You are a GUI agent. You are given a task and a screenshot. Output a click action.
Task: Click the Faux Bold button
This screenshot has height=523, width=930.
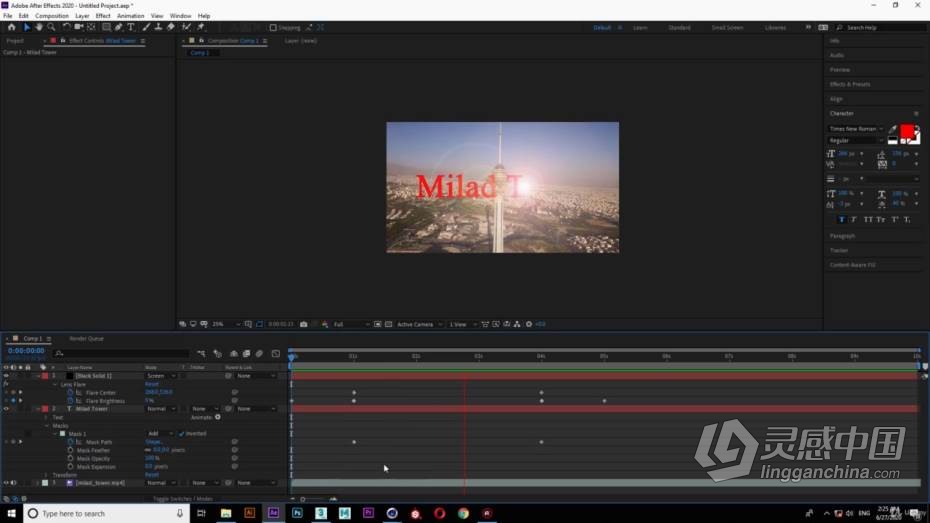click(x=842, y=220)
